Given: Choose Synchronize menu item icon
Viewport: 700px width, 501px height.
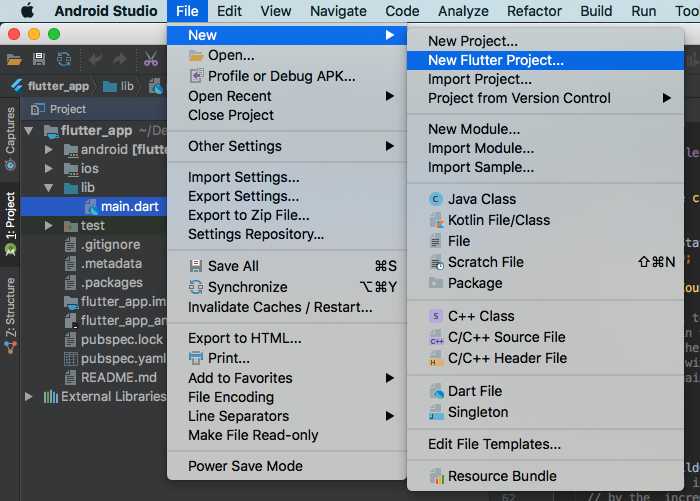Looking at the screenshot, I should click(x=196, y=287).
